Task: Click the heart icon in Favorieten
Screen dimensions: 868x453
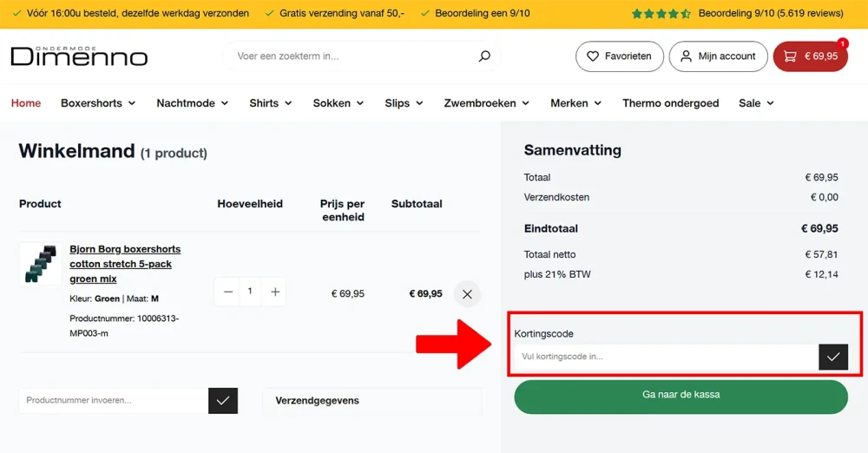Action: (x=593, y=56)
